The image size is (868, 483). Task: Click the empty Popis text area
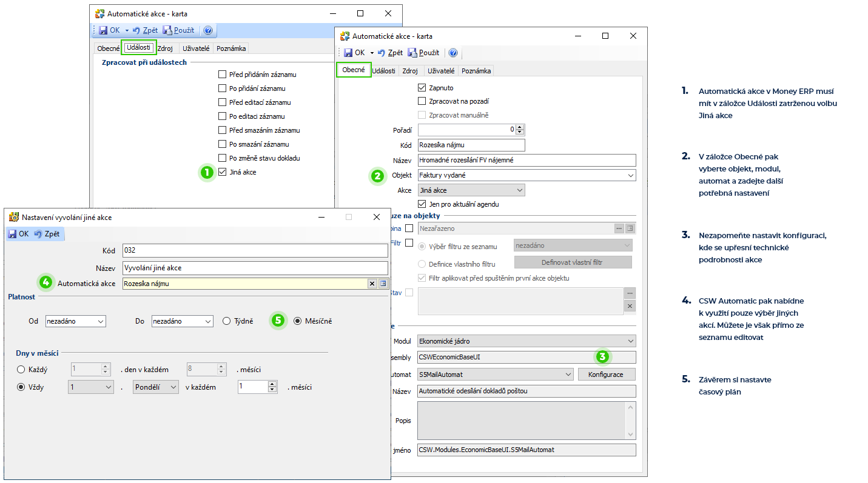tap(522, 420)
